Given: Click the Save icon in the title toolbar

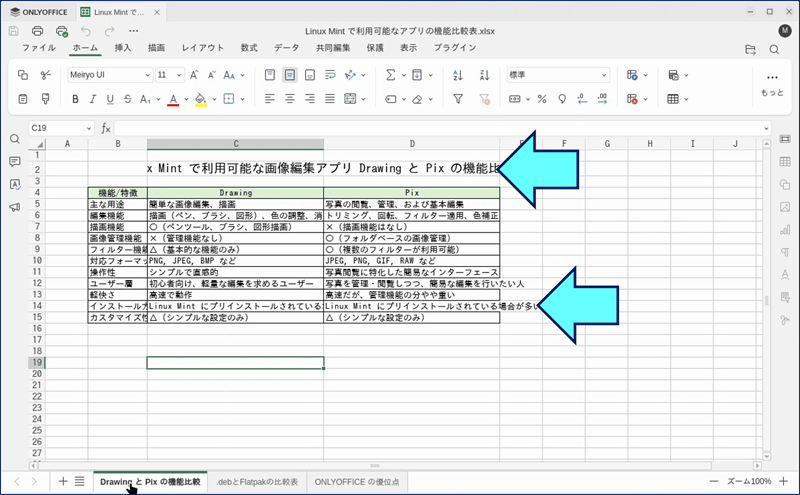Looking at the screenshot, I should [14, 31].
